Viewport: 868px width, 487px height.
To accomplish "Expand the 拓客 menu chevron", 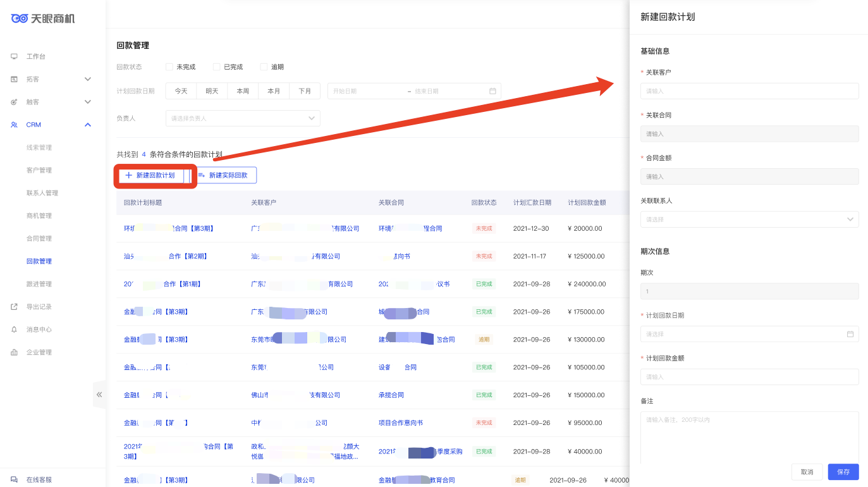I will coord(88,79).
